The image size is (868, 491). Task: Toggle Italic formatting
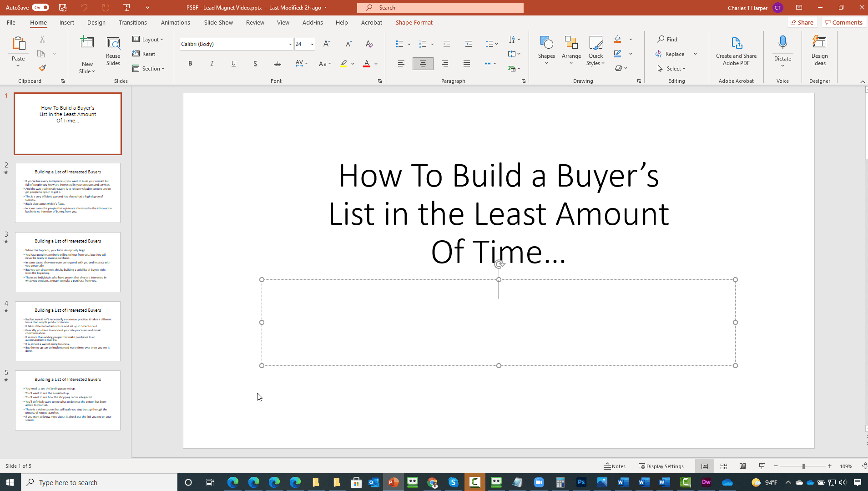tap(212, 64)
